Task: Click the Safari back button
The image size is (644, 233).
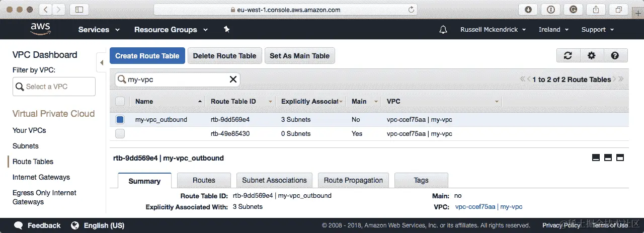Action: tap(45, 10)
